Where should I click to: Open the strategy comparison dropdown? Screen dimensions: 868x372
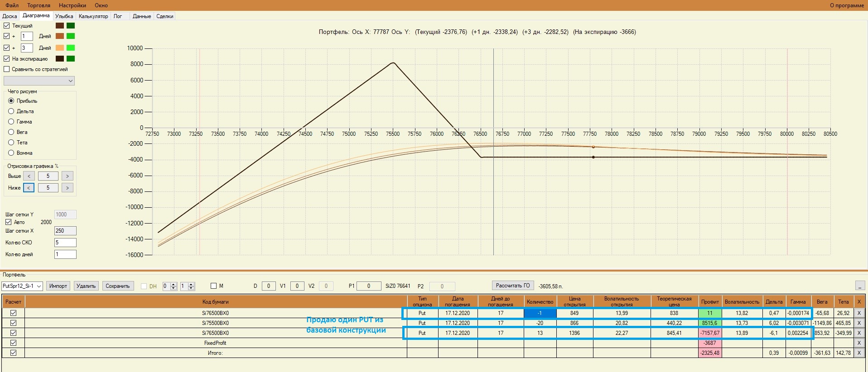(x=39, y=81)
